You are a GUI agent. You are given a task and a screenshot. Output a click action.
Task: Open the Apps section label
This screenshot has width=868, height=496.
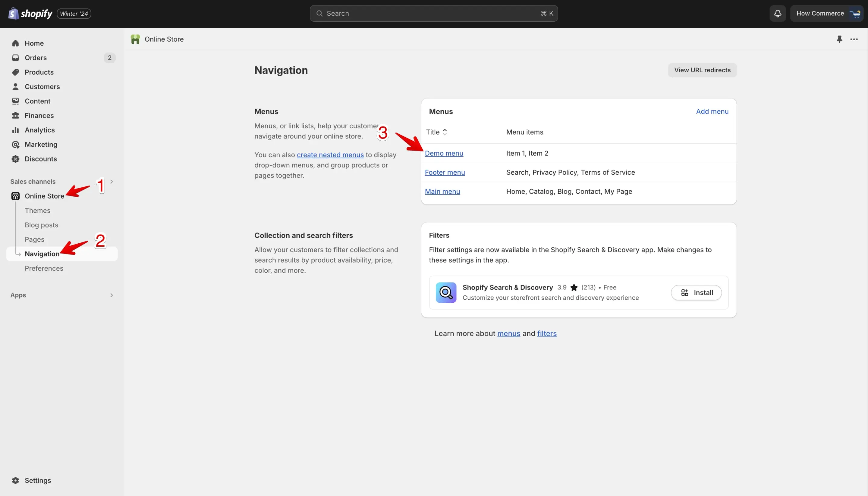[18, 295]
